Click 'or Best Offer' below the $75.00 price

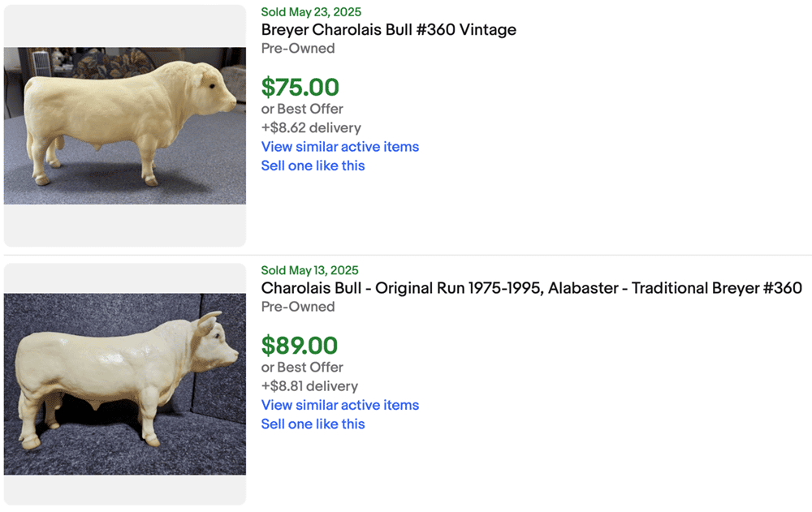302,109
